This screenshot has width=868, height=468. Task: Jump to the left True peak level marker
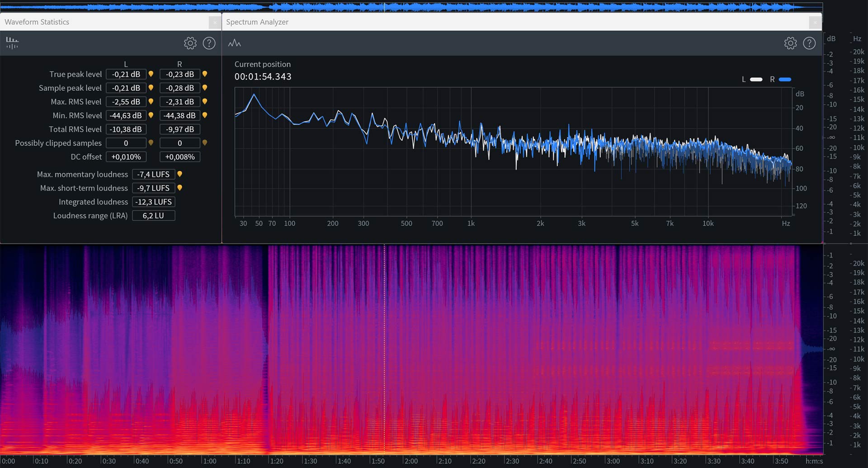click(151, 74)
